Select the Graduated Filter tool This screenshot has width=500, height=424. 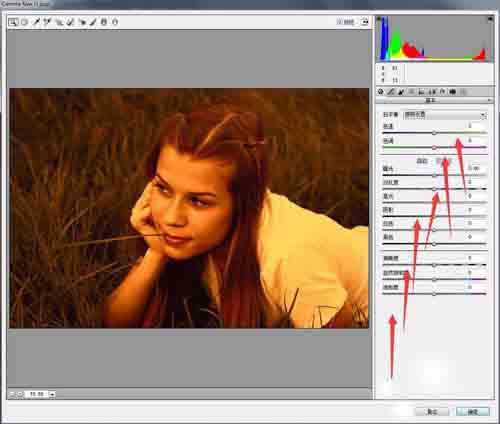click(x=104, y=22)
